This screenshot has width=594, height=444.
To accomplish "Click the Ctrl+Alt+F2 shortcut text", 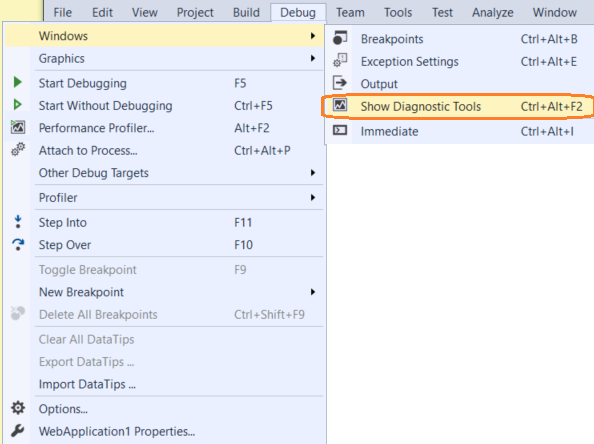I will click(x=552, y=106).
